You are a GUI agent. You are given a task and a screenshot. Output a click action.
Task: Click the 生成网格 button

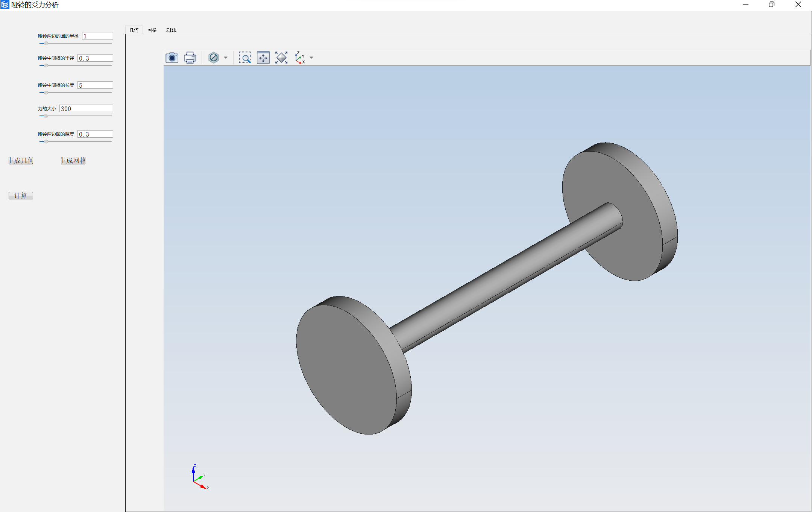click(73, 161)
